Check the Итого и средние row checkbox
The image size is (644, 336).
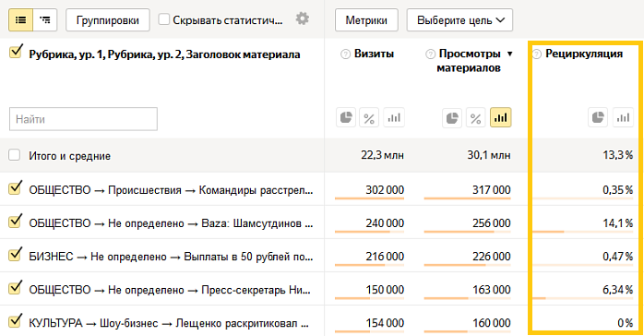15,155
